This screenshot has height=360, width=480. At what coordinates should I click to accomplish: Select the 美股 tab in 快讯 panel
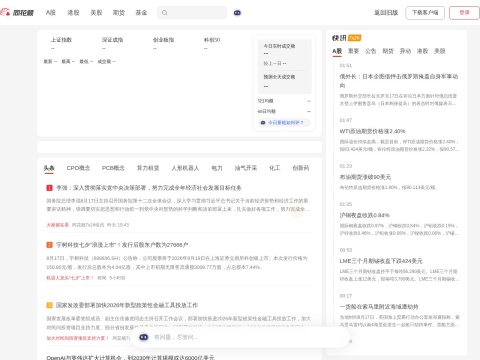[440, 51]
